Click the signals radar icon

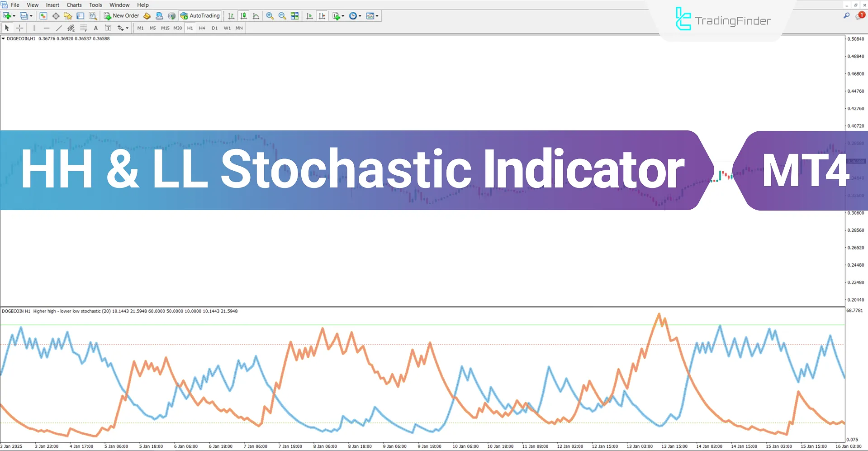171,16
